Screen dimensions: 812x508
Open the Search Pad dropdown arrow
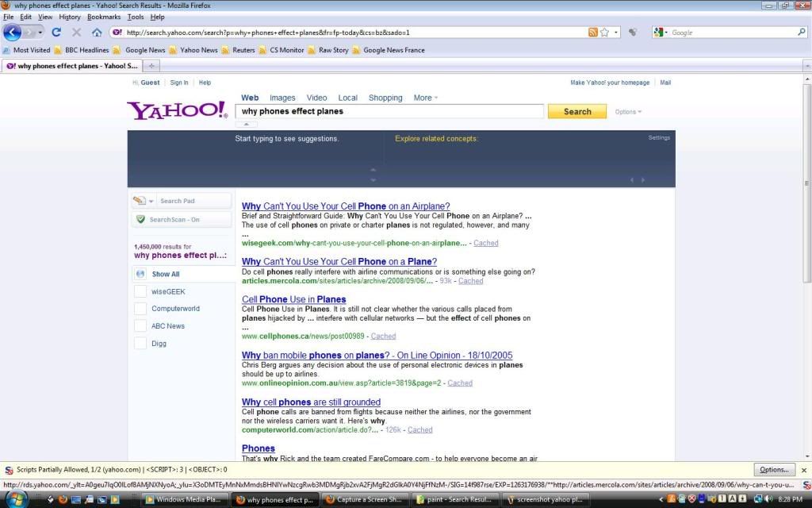coord(151,201)
